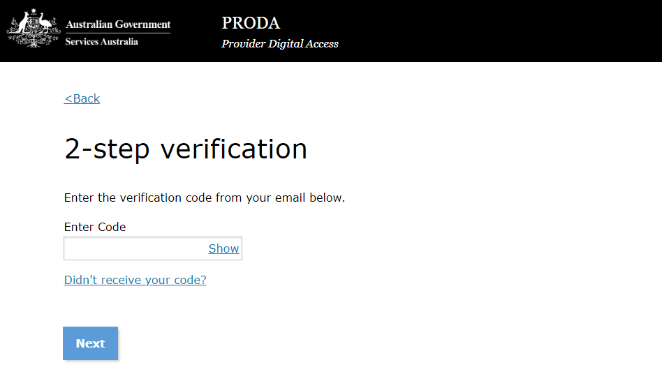Go back using the <Back link

tap(82, 99)
